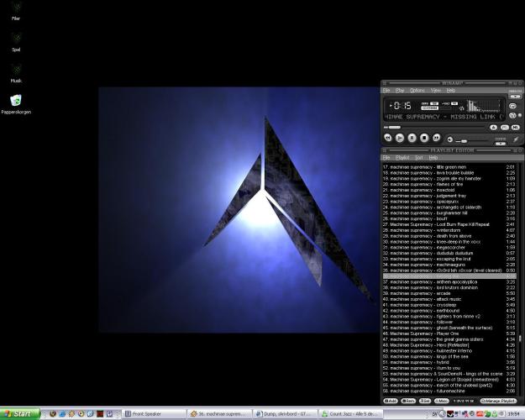Pause playback in Winamp
The image size is (525, 420).
pyautogui.click(x=412, y=137)
